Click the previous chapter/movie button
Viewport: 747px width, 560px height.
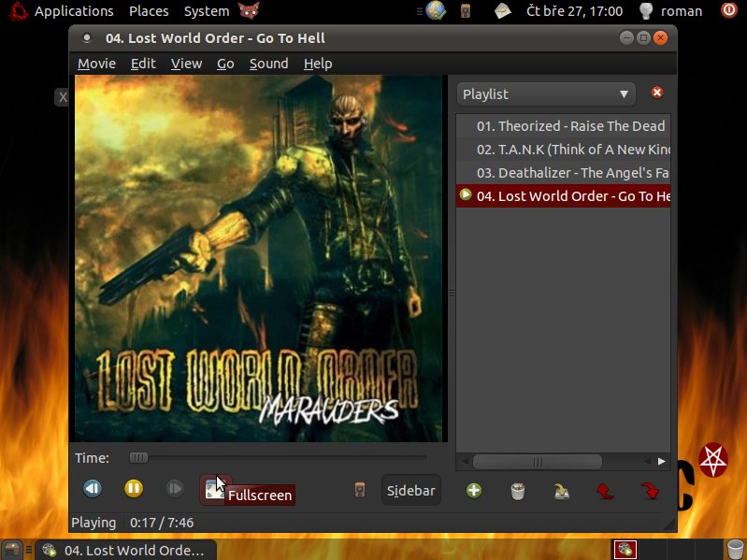click(93, 489)
